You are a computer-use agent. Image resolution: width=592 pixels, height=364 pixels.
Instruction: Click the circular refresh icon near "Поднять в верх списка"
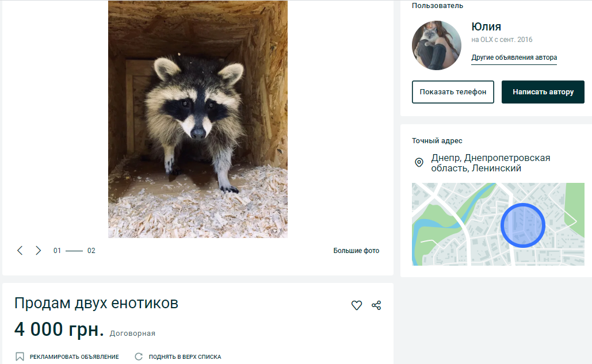point(139,357)
